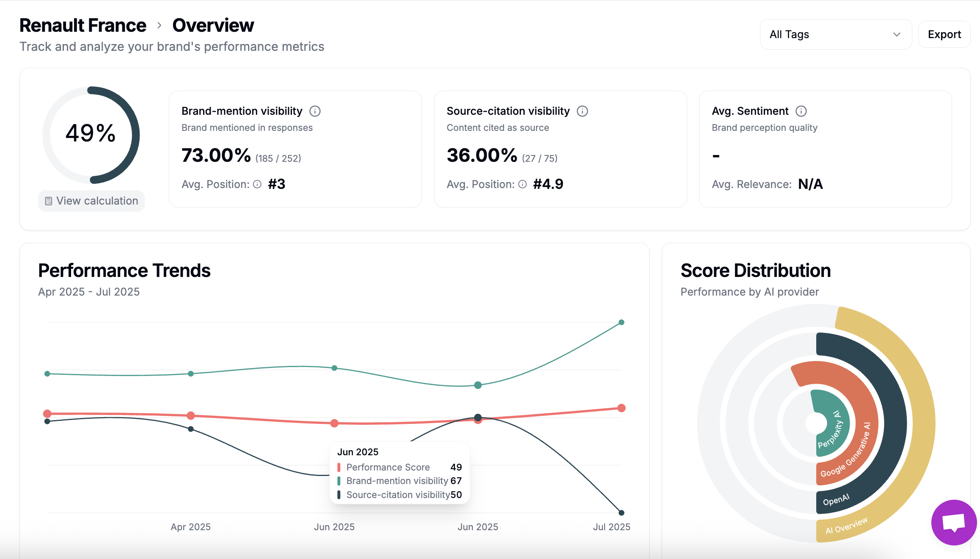
Task: Click breadcrumb chevron after Renault France
Action: pos(159,25)
